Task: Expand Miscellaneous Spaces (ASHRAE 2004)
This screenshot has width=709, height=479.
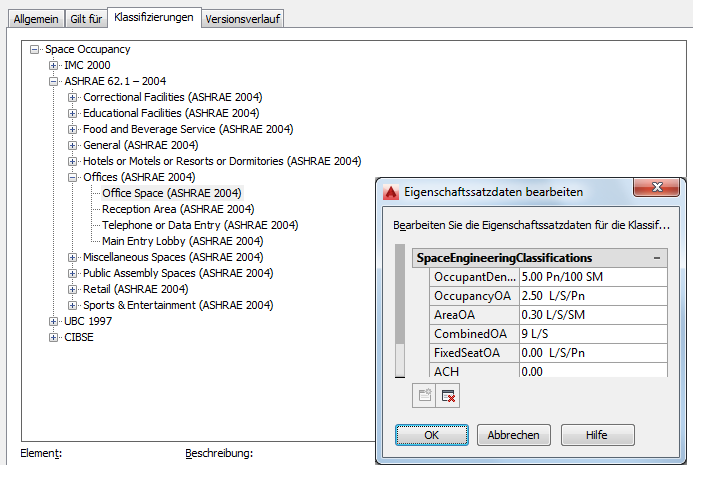Action: click(72, 257)
